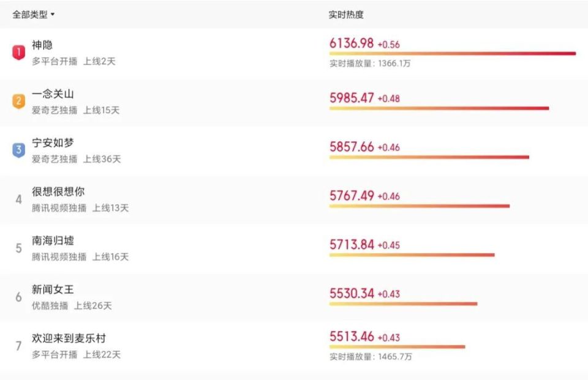The width and height of the screenshot is (588, 380).
Task: Click the orange rank 2 badge
Action: point(18,101)
